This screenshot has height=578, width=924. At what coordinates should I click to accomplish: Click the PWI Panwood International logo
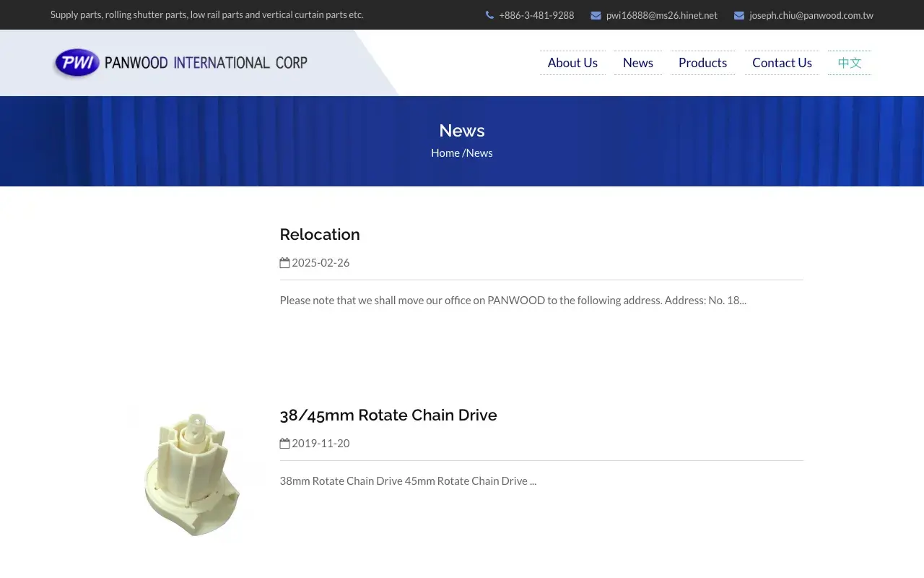click(x=180, y=63)
